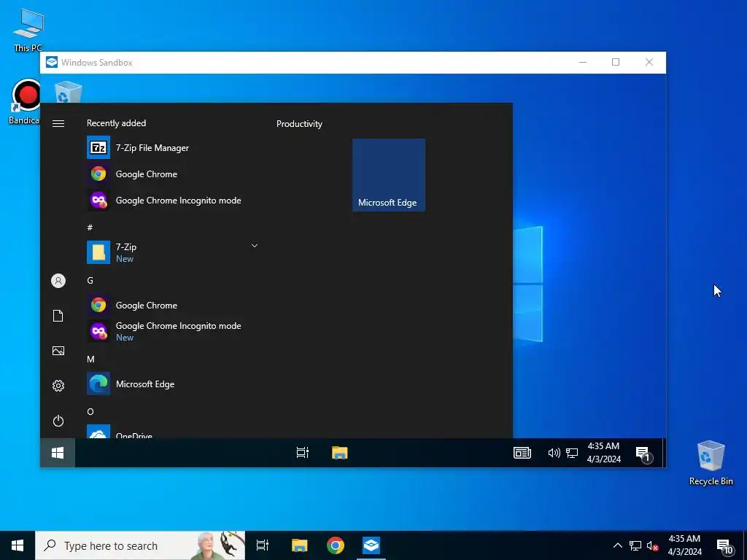Click the Microsoft Edge tile in Productivity
This screenshot has width=747, height=560.
pyautogui.click(x=389, y=175)
